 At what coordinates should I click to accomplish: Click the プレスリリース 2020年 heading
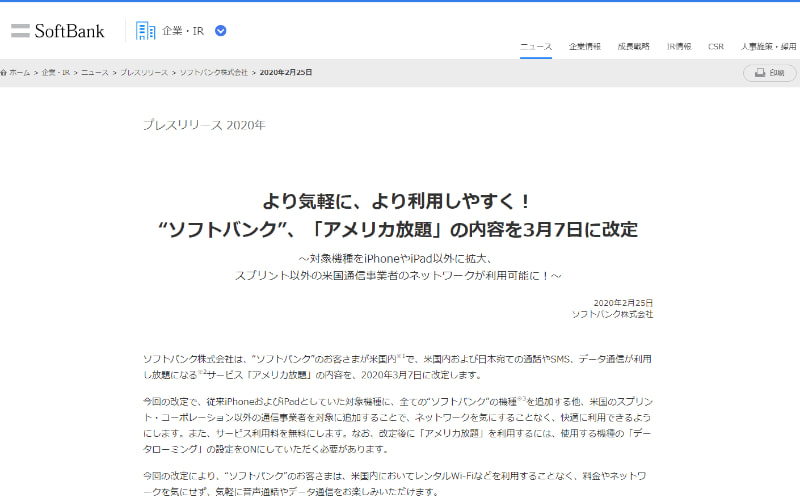204,125
